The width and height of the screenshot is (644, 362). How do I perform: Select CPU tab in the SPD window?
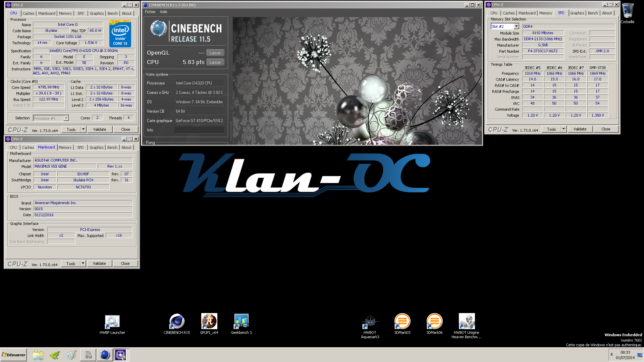pos(494,13)
